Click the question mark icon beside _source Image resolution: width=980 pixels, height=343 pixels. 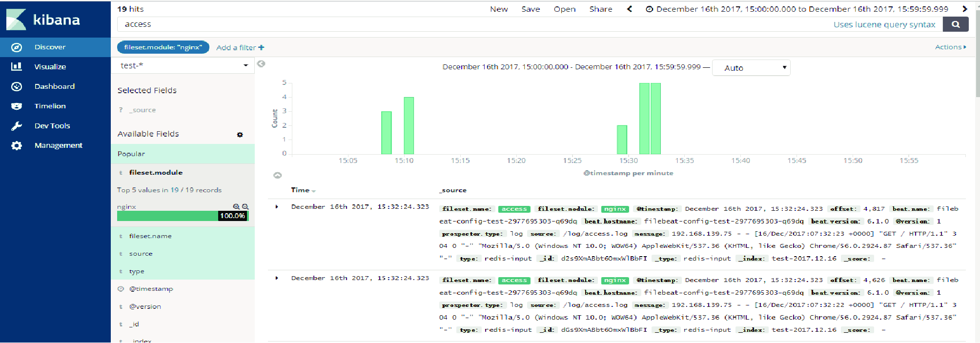pos(121,110)
